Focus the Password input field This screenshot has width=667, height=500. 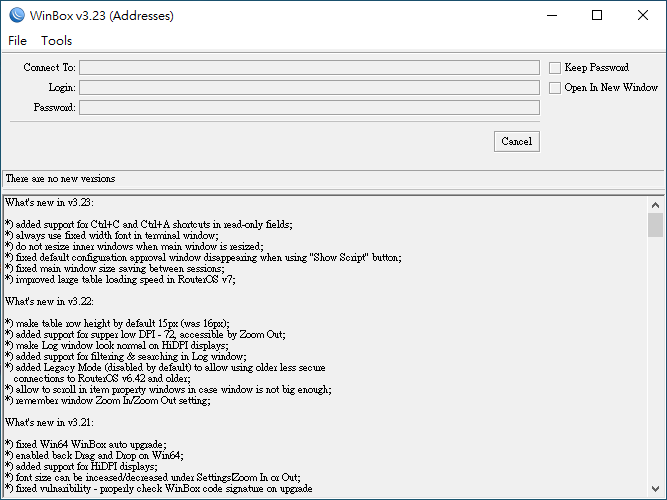pyautogui.click(x=309, y=107)
